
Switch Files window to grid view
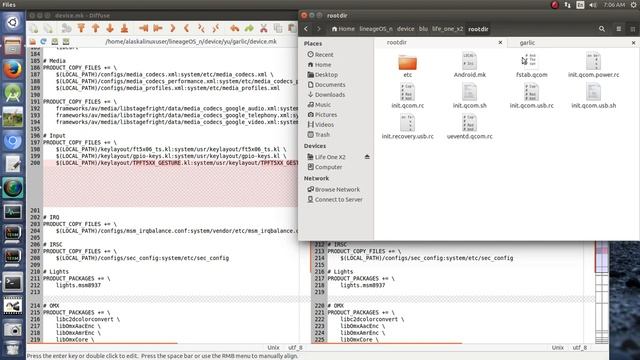633,29
